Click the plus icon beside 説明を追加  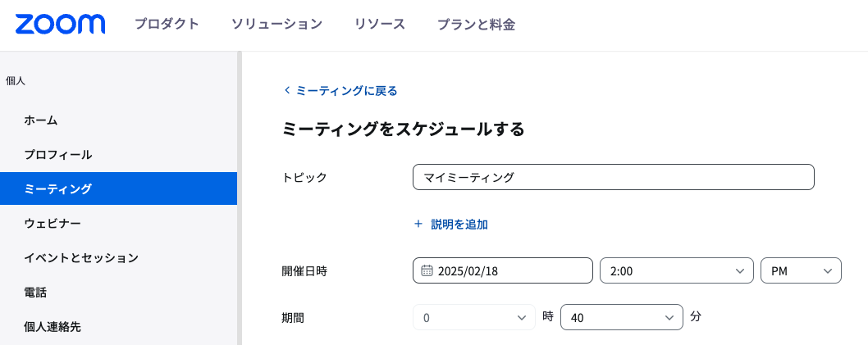coord(418,224)
